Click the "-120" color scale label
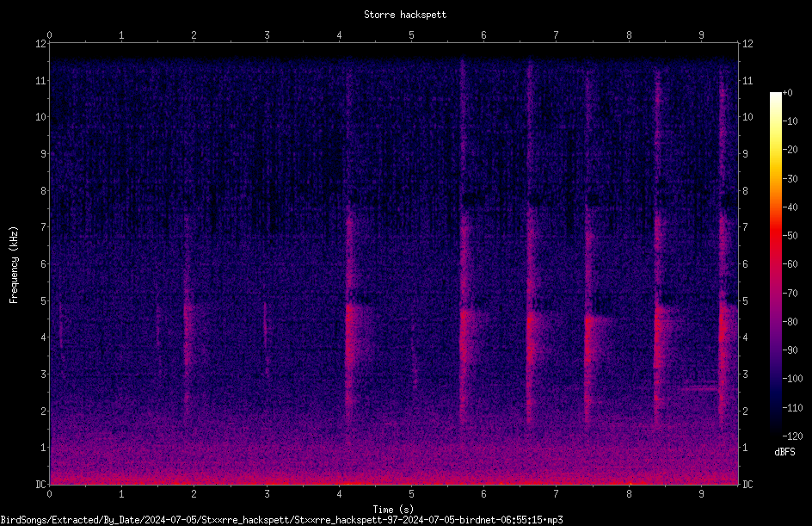 (x=792, y=436)
